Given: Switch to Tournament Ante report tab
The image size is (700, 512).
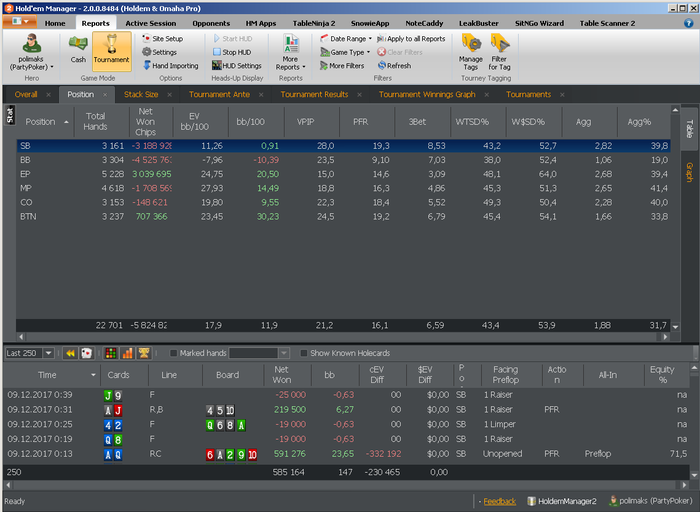Looking at the screenshot, I should click(x=219, y=95).
